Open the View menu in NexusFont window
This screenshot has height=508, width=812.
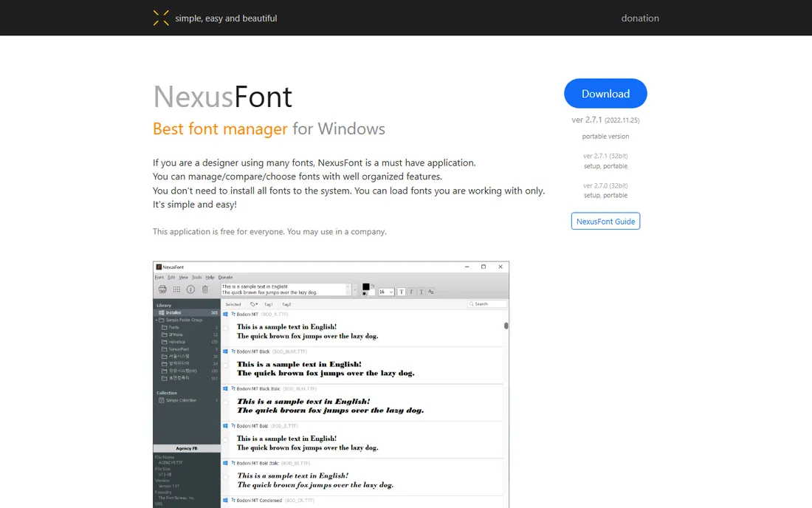pos(183,278)
